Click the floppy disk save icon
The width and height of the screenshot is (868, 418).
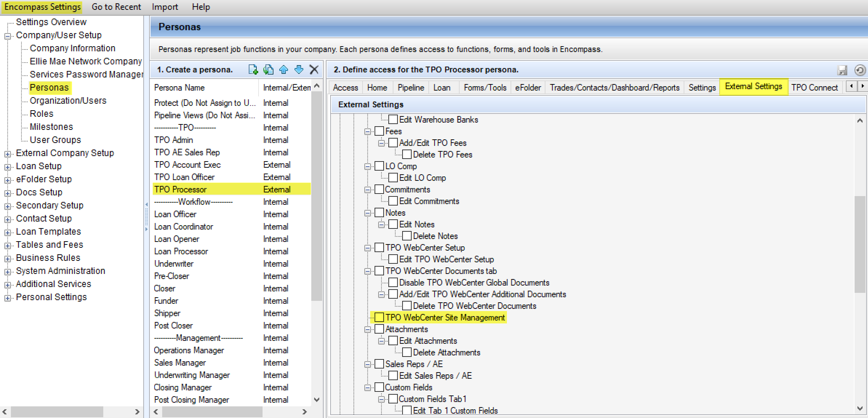(x=842, y=70)
